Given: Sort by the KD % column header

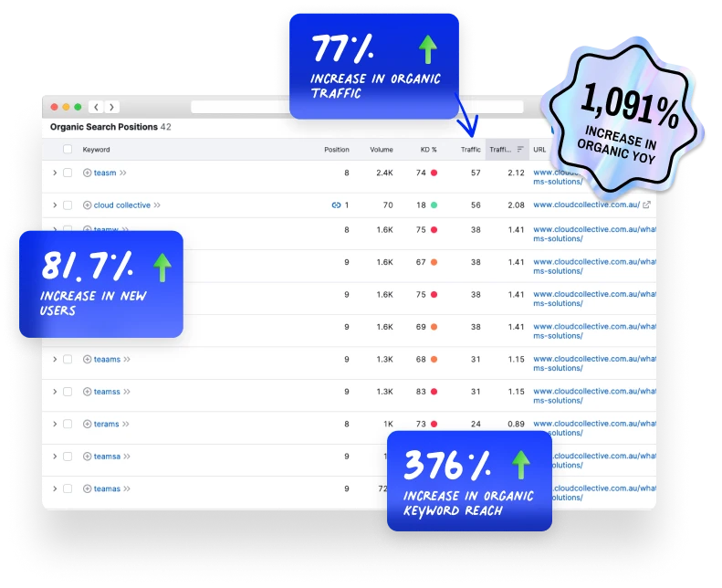Looking at the screenshot, I should tap(428, 150).
